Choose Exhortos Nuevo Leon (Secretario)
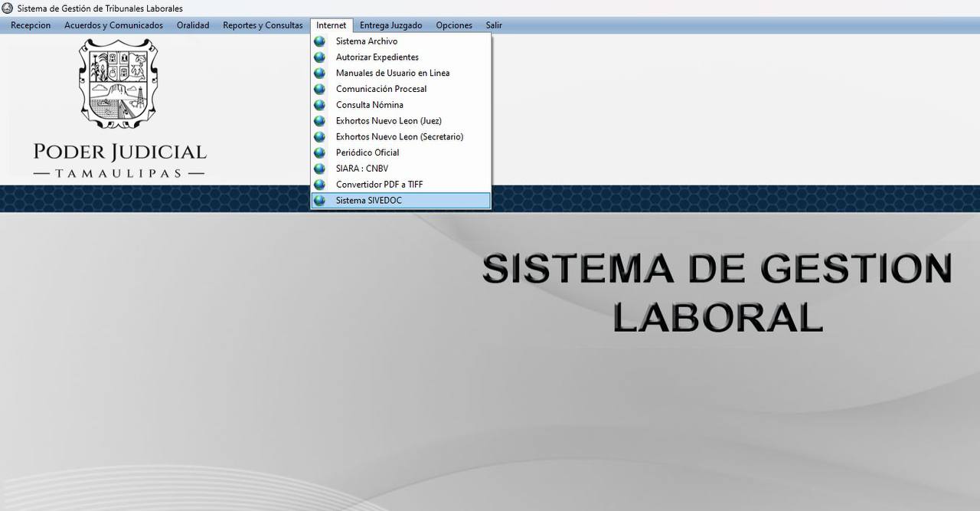 pyautogui.click(x=399, y=136)
